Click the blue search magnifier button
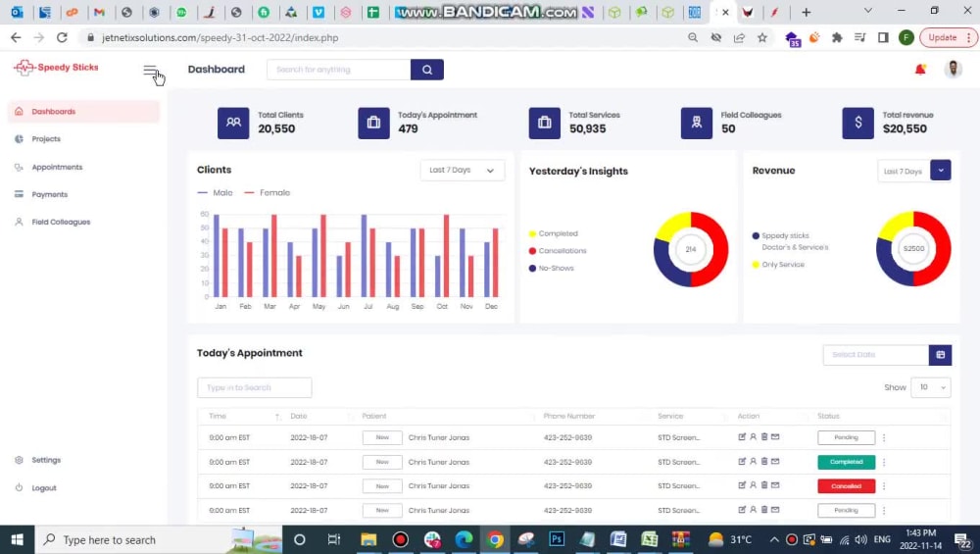980x554 pixels. (427, 70)
